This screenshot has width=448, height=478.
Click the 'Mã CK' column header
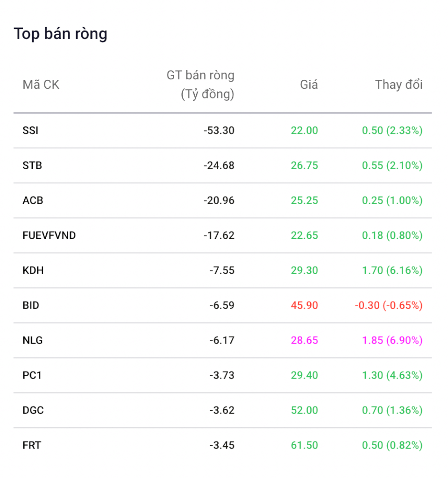(41, 85)
